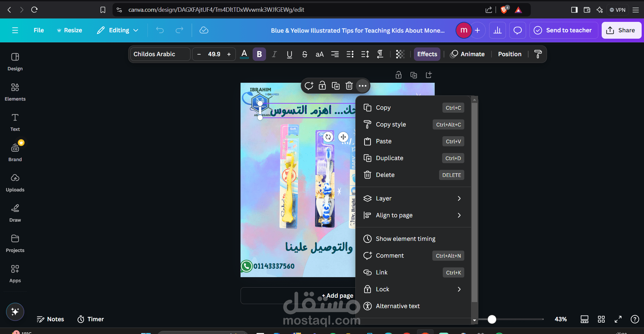Open the comments speech bubble
The height and width of the screenshot is (334, 644).
pyautogui.click(x=518, y=30)
